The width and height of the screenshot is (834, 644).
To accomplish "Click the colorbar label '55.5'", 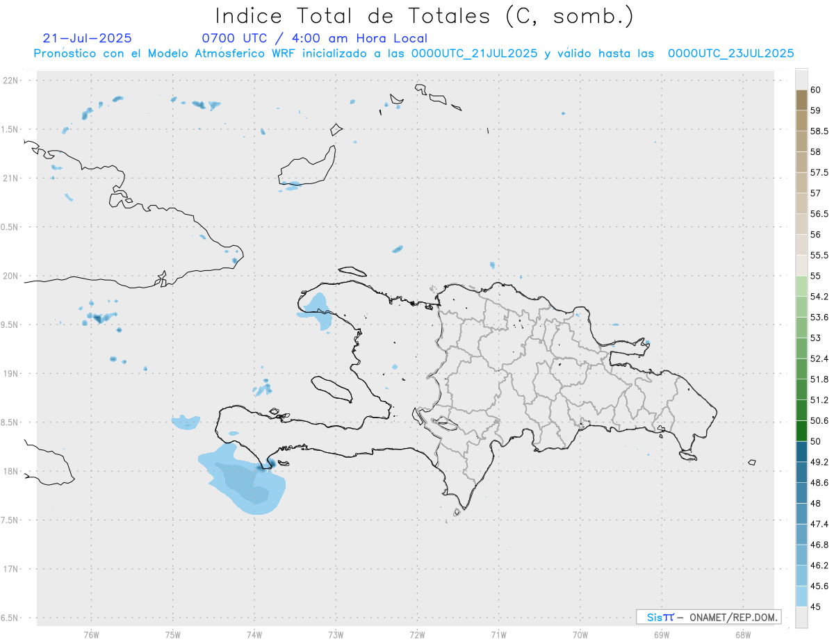I will tap(819, 255).
